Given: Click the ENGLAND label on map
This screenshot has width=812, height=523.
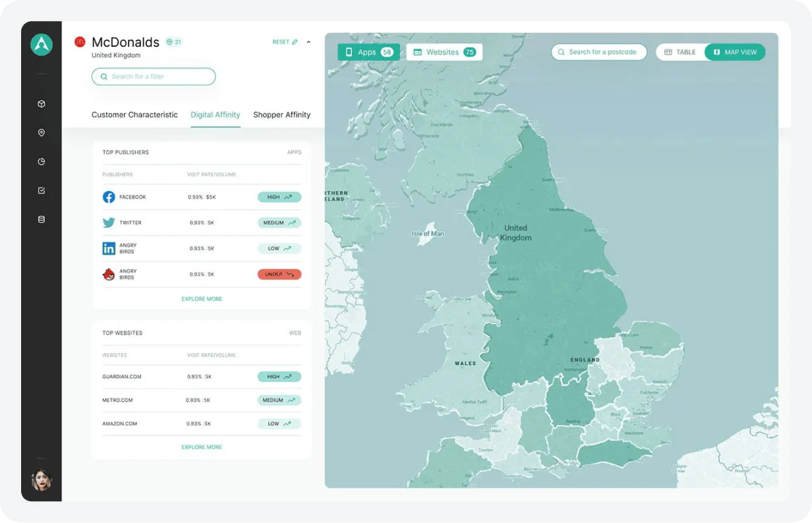Looking at the screenshot, I should tap(585, 360).
